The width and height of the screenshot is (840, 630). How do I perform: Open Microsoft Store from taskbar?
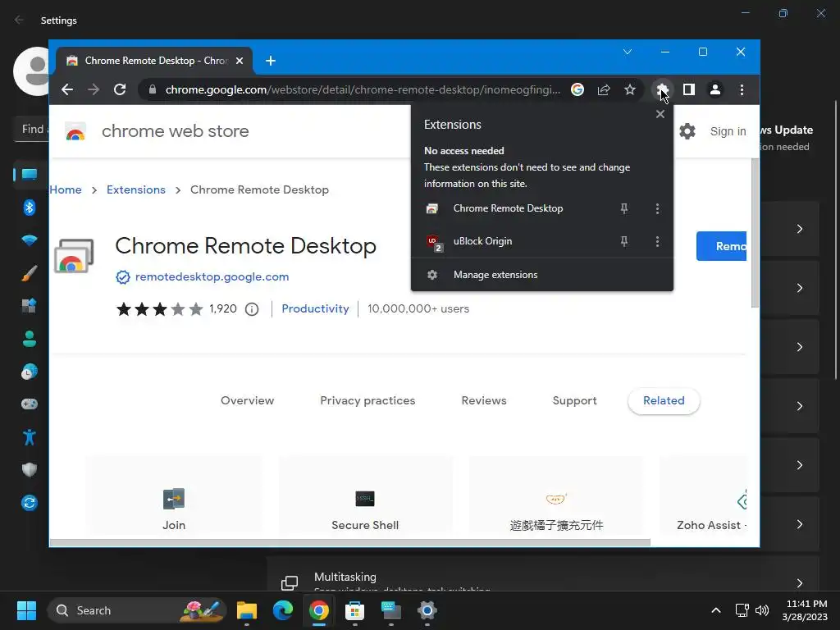354,610
